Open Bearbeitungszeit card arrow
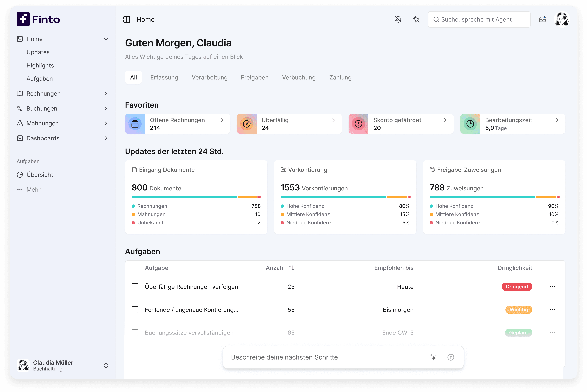 point(557,120)
